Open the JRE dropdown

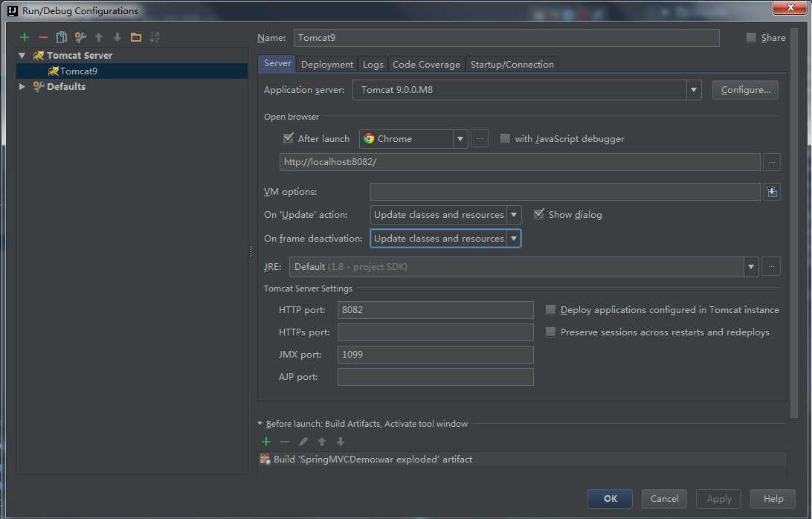pyautogui.click(x=751, y=267)
